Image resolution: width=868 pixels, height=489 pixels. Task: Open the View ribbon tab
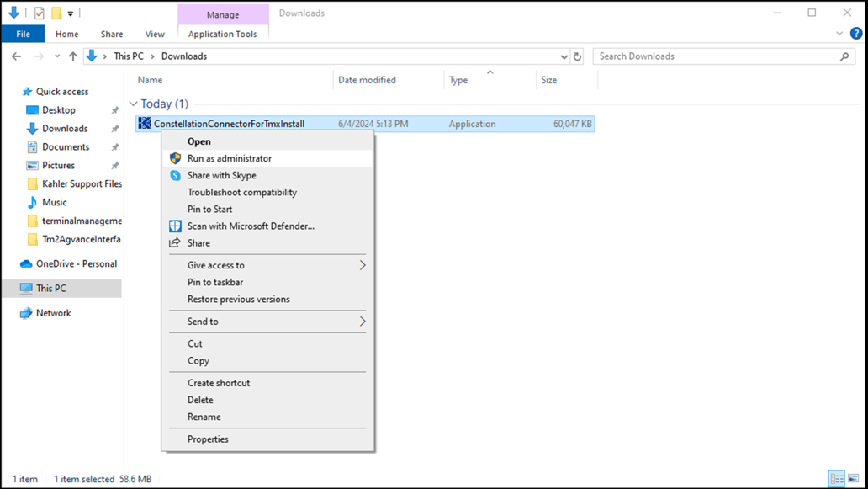155,34
